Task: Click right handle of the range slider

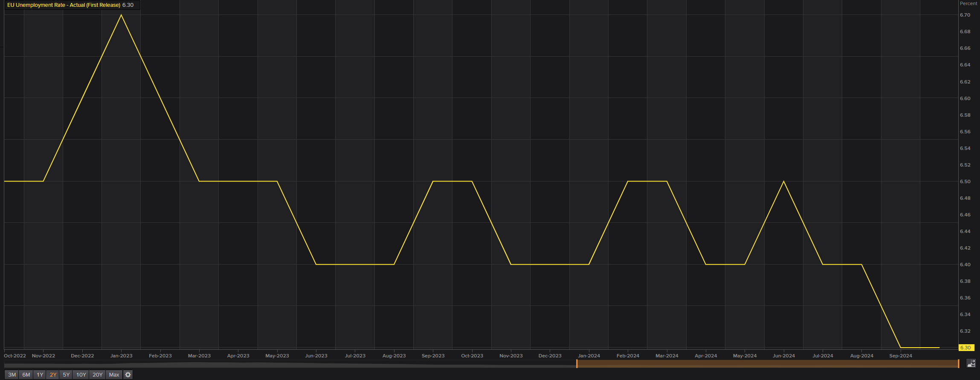Action: (958, 363)
